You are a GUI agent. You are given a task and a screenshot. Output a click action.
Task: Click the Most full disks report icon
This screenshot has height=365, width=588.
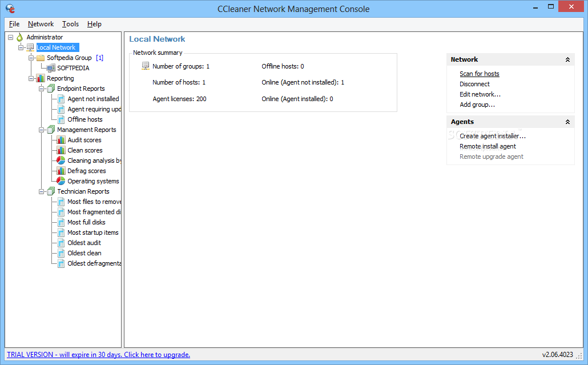click(x=61, y=222)
